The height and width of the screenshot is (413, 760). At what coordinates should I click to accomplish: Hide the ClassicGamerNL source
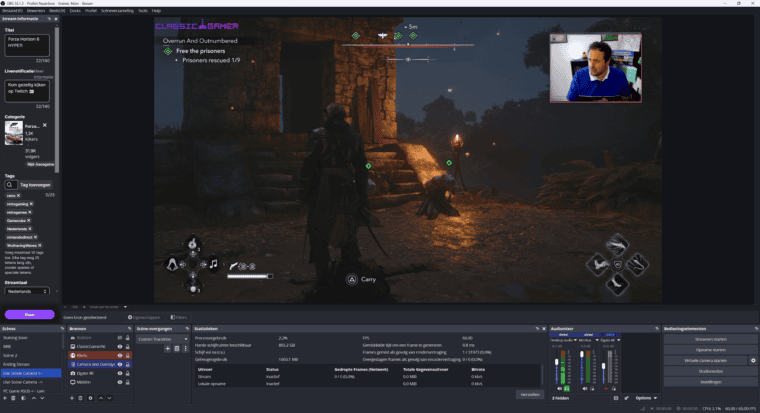[x=120, y=346]
